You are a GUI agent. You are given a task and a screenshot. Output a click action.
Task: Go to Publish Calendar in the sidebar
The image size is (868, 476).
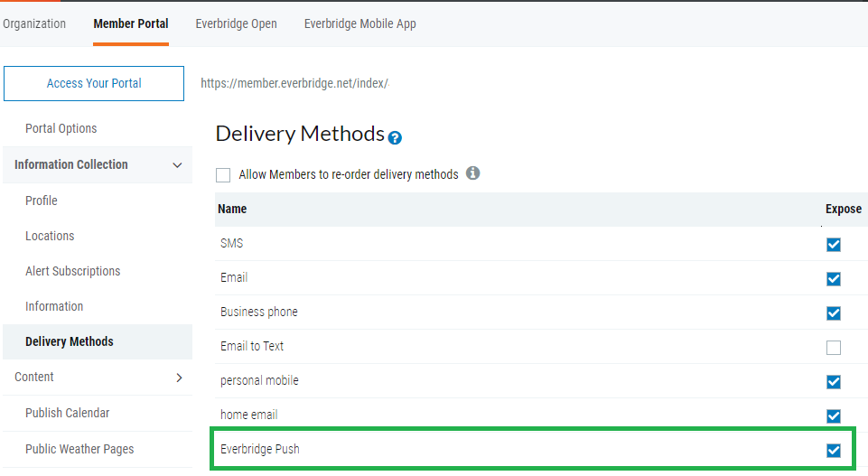[x=67, y=413]
